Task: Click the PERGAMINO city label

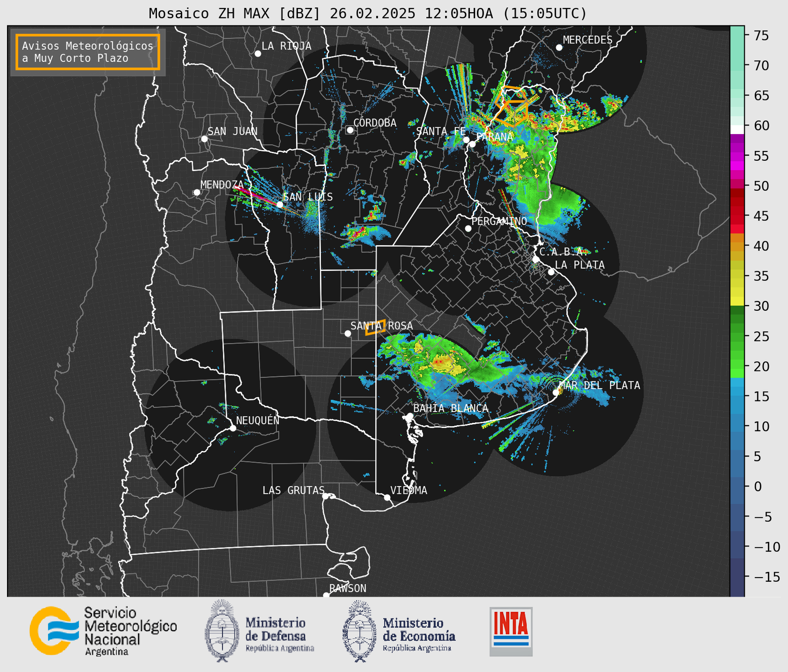Action: click(499, 221)
